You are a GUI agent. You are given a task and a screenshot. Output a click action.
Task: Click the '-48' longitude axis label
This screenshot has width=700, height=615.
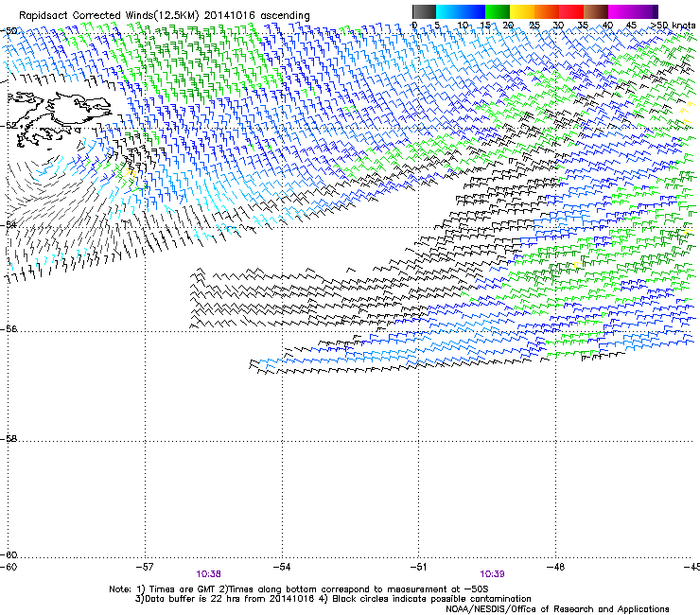click(555, 567)
